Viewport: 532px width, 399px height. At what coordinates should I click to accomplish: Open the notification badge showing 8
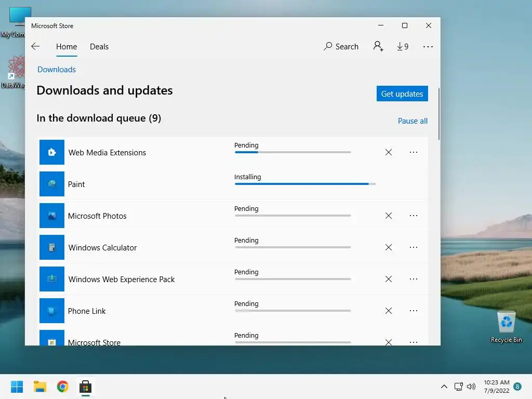517,387
